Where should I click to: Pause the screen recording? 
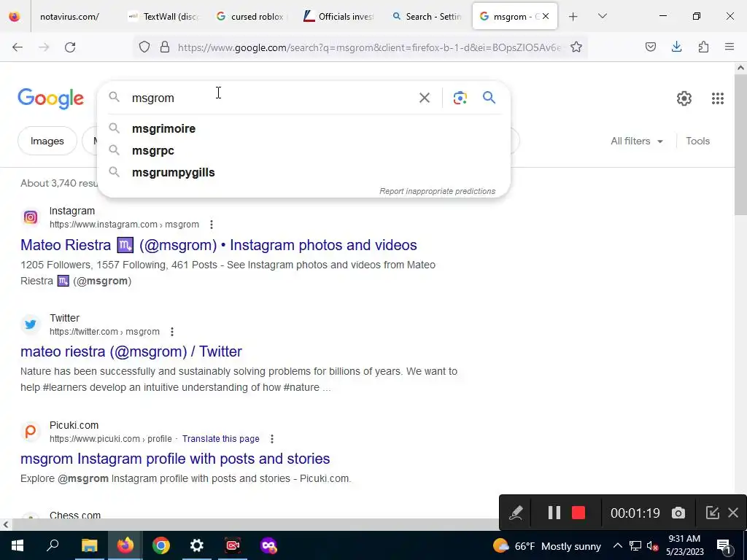click(554, 513)
